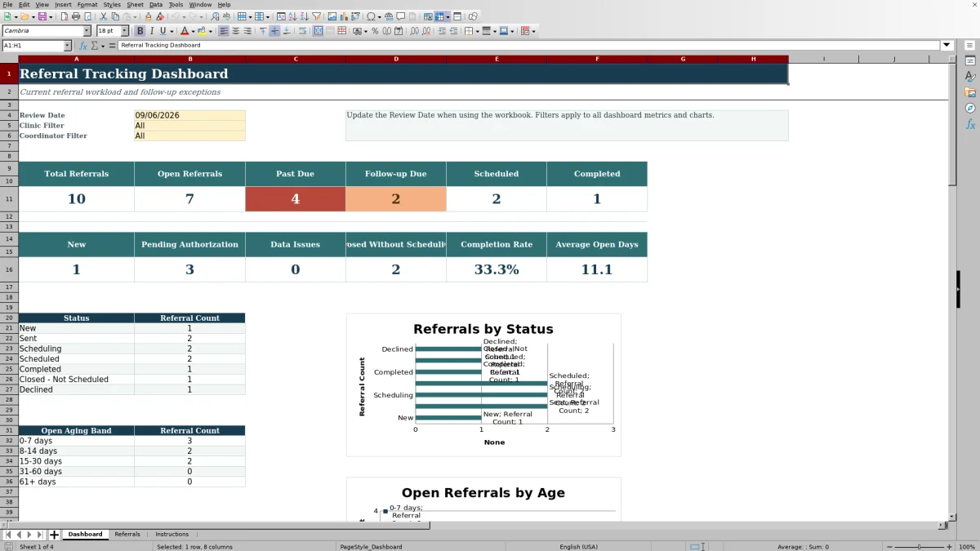Open the sidebar Functions fx icon
Screen dimensions: 980x551
tap(970, 124)
